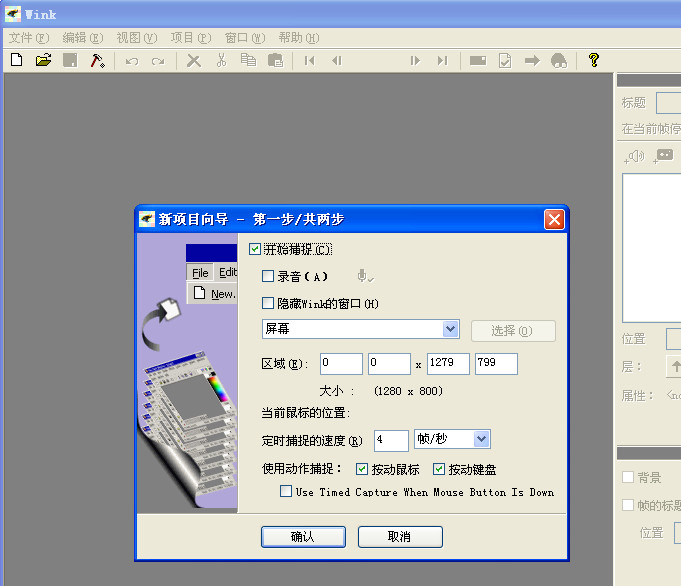Viewport: 681px width, 586px height.
Task: Check the 帧的标题 checkbox in side panel
Action: (x=628, y=505)
